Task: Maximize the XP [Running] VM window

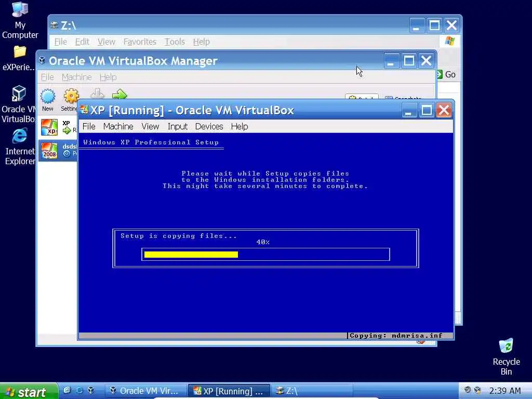Action: click(427, 110)
